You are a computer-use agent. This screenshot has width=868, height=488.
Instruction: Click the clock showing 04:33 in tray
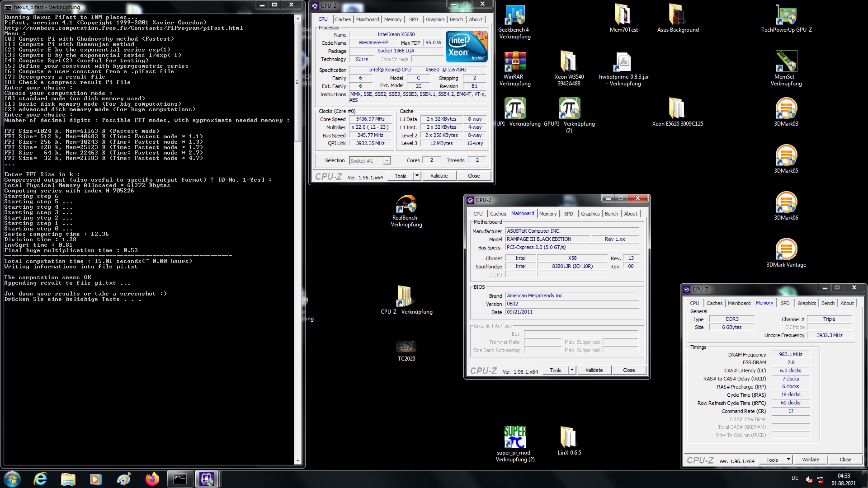click(844, 475)
